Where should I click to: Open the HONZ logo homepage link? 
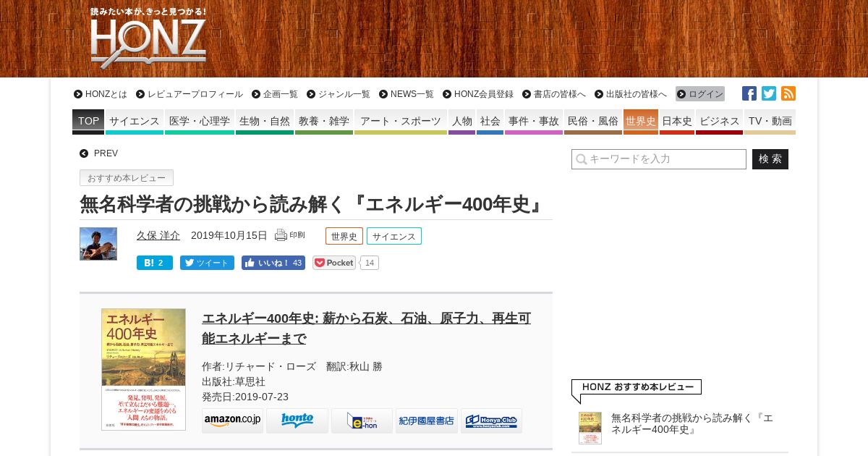click(x=148, y=38)
